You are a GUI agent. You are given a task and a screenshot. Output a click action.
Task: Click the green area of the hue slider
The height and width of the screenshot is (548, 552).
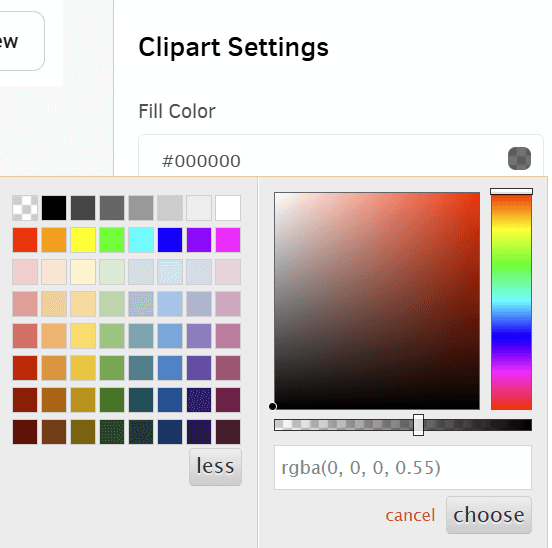click(511, 264)
